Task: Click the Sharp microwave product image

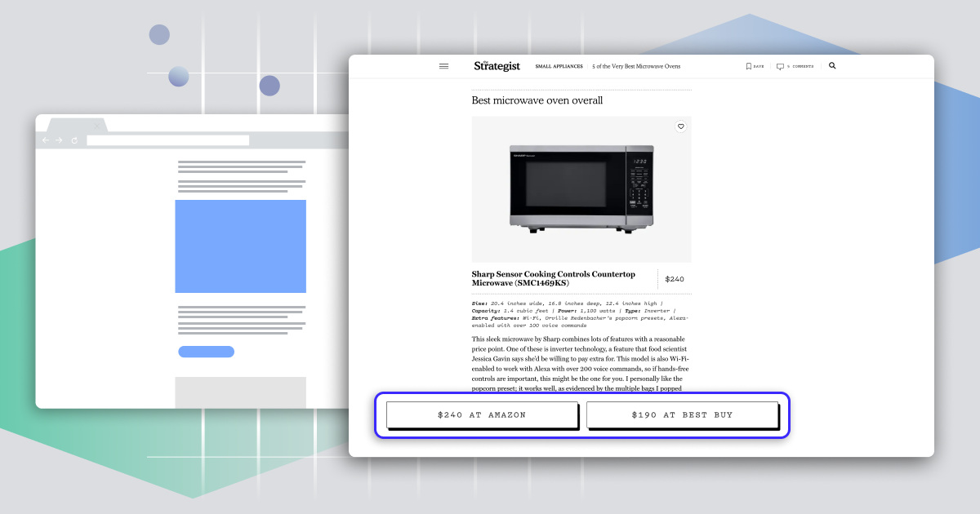Action: 581,189
